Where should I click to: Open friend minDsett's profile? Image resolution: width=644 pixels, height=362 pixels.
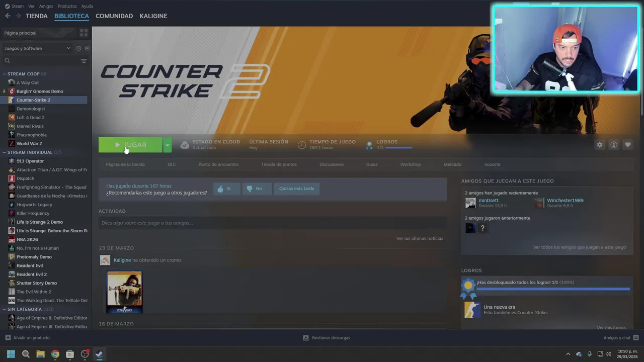[489, 200]
